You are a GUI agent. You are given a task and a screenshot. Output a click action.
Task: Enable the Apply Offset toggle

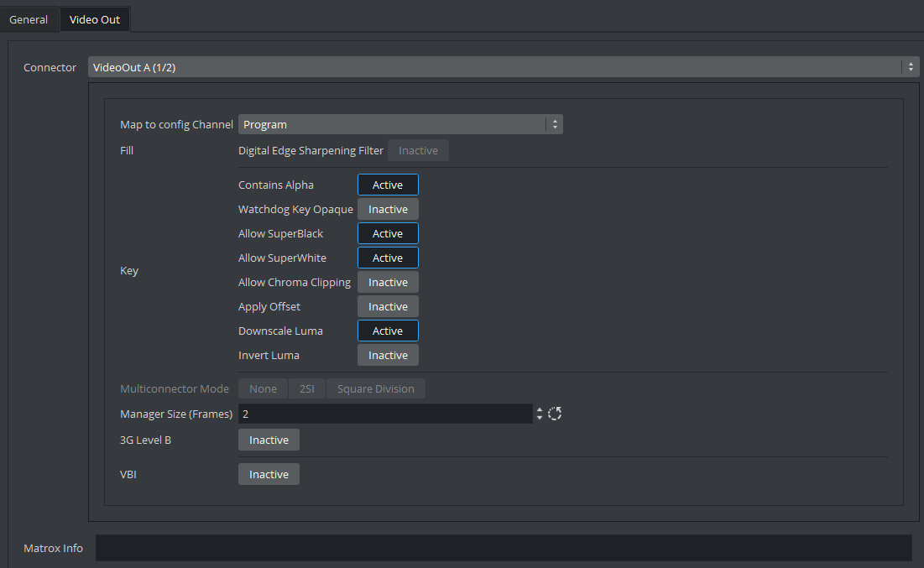[x=388, y=306]
